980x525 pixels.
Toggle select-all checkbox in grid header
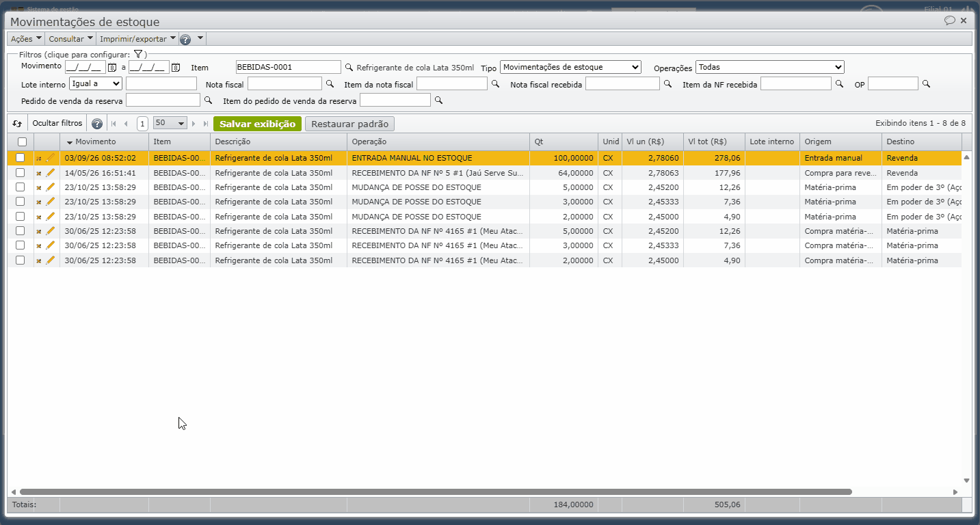22,142
